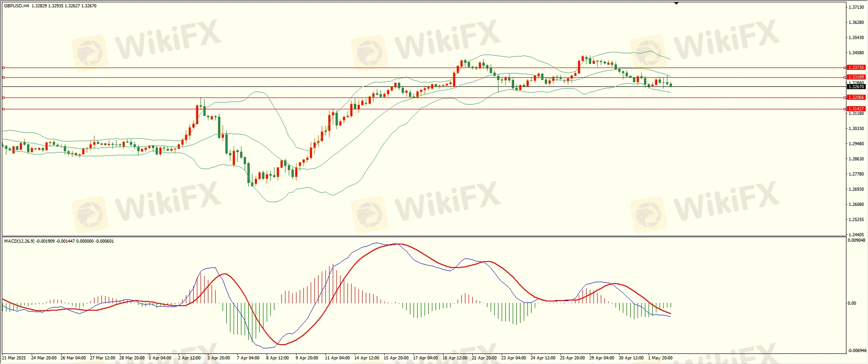Click the 2 Apr 12:00 time label
Viewport: 868px width, 364px height.
point(190,358)
